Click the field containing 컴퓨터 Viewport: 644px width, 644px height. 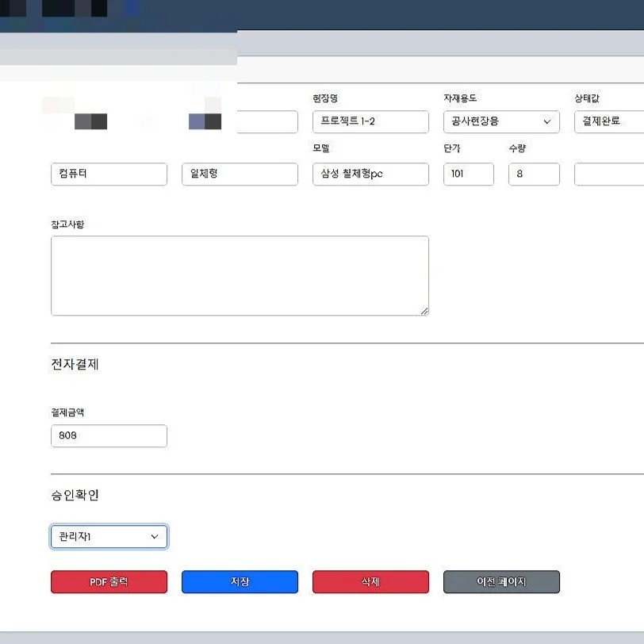[x=109, y=174]
